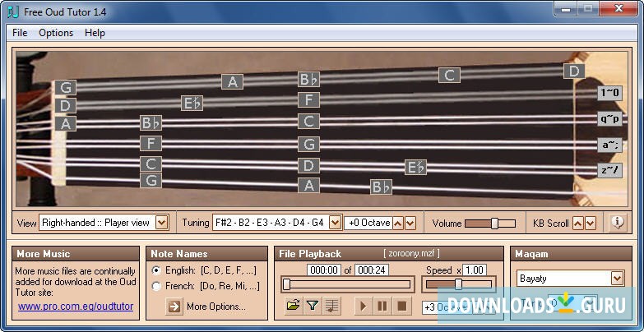Click the funnel filter icon in File Playback

coord(313,306)
